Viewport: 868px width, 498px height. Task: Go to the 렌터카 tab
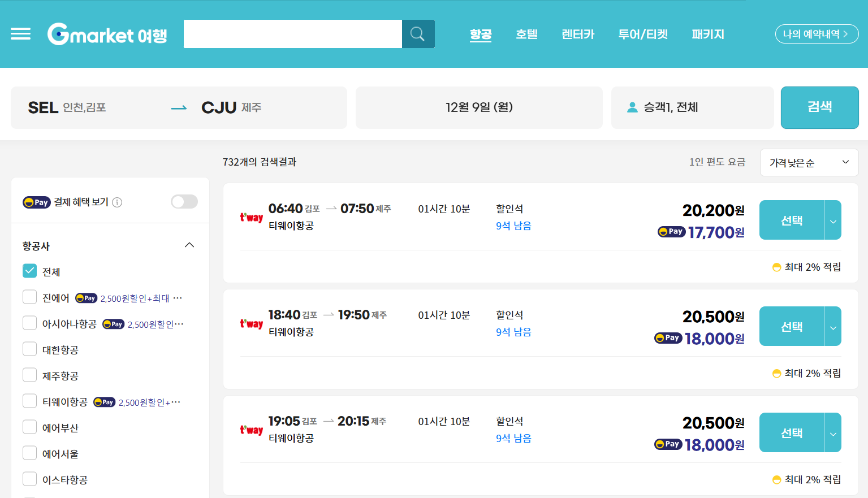point(578,34)
